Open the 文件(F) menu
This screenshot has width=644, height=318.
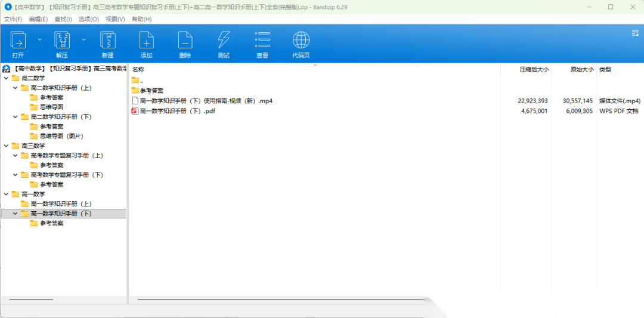[x=13, y=19]
